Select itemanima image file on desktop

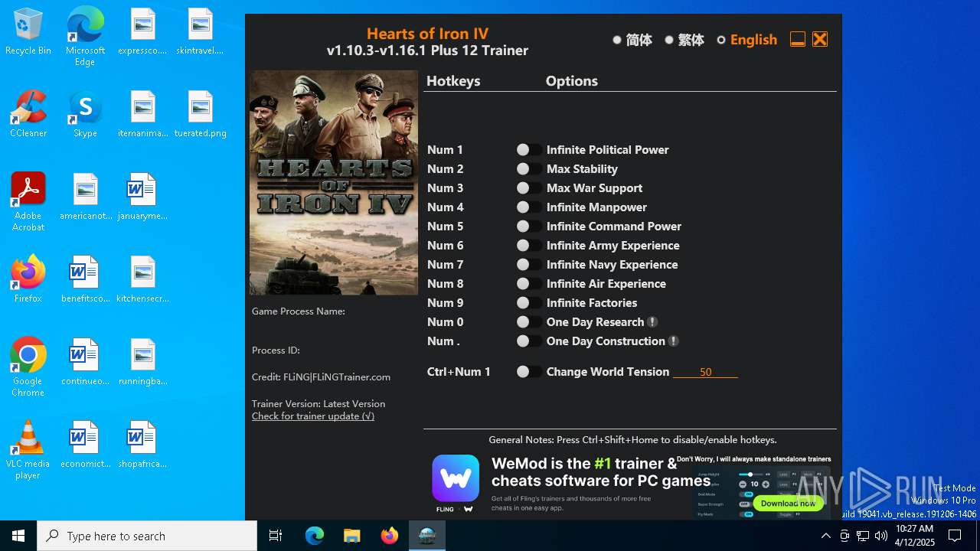[142, 114]
